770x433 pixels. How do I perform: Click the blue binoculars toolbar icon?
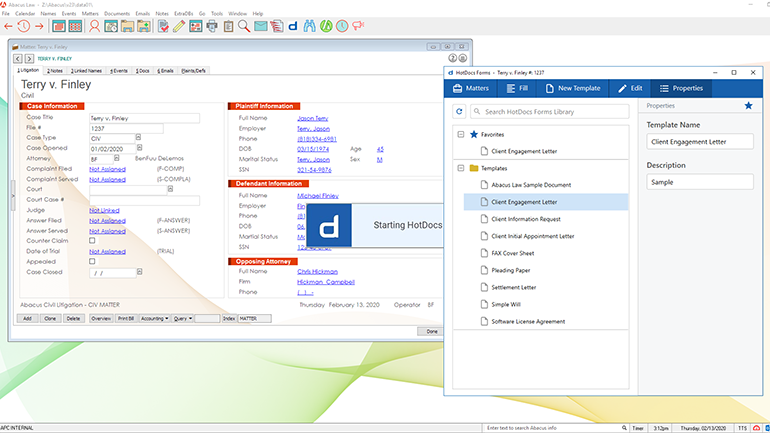click(x=309, y=27)
